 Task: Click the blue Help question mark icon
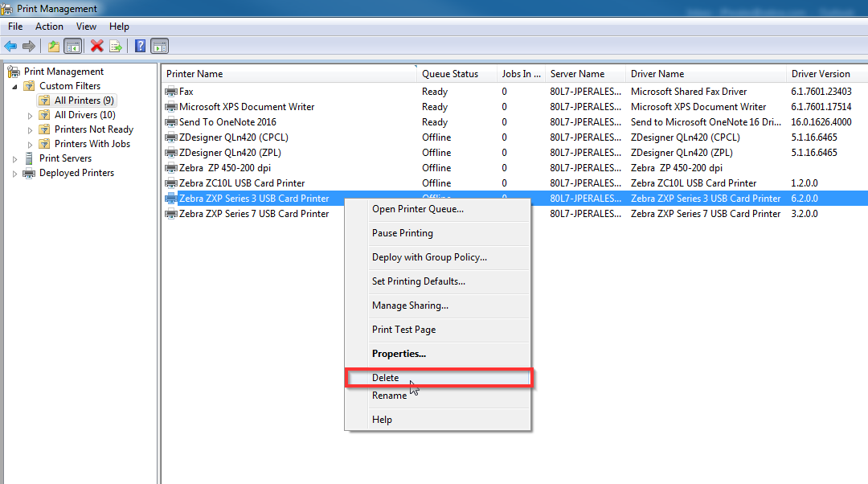coord(141,46)
